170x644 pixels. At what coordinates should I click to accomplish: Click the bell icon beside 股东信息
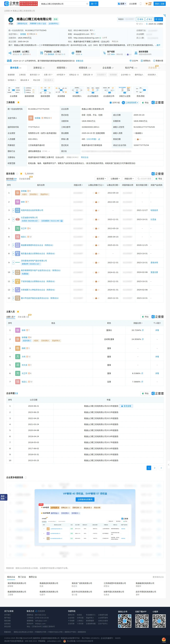(x=21, y=174)
